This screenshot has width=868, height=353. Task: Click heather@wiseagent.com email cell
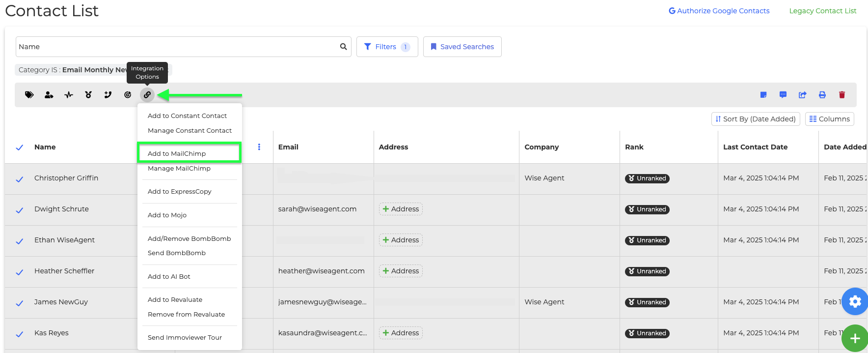click(x=321, y=271)
